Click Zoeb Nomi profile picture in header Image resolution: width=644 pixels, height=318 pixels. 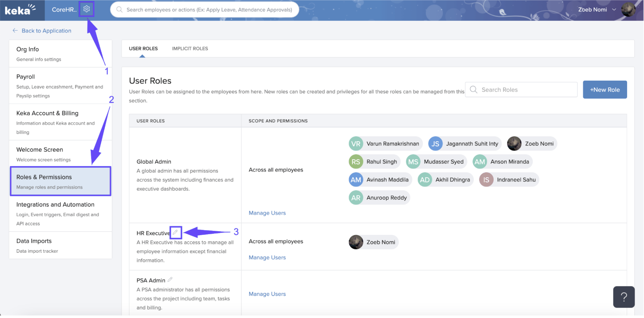628,10
